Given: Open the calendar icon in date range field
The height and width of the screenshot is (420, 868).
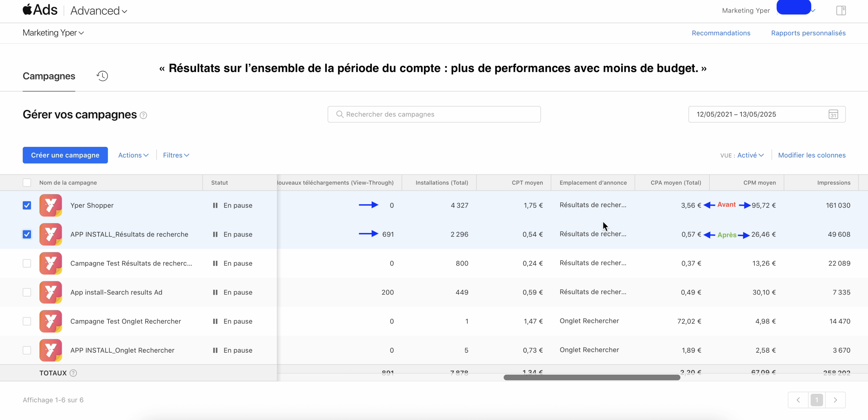Looking at the screenshot, I should [x=833, y=114].
